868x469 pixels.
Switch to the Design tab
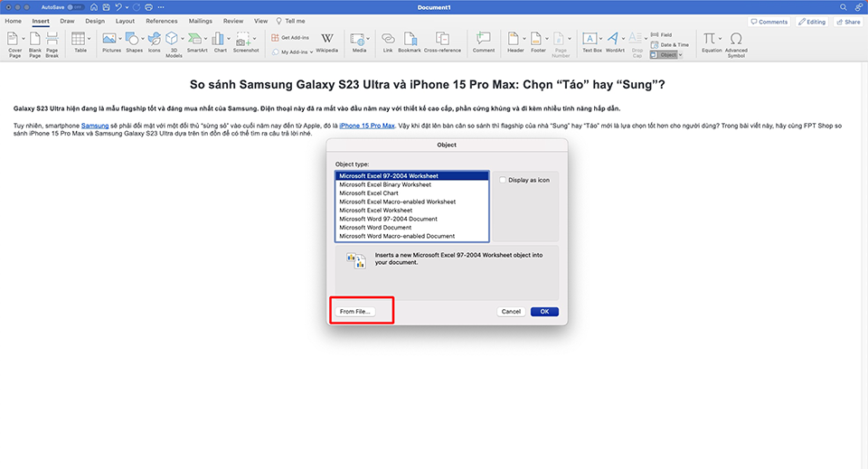(95, 21)
